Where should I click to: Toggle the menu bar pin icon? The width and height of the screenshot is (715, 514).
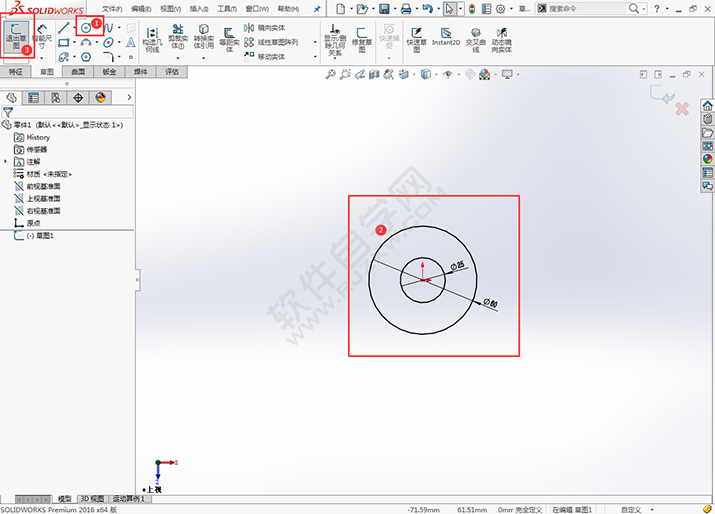tap(317, 9)
